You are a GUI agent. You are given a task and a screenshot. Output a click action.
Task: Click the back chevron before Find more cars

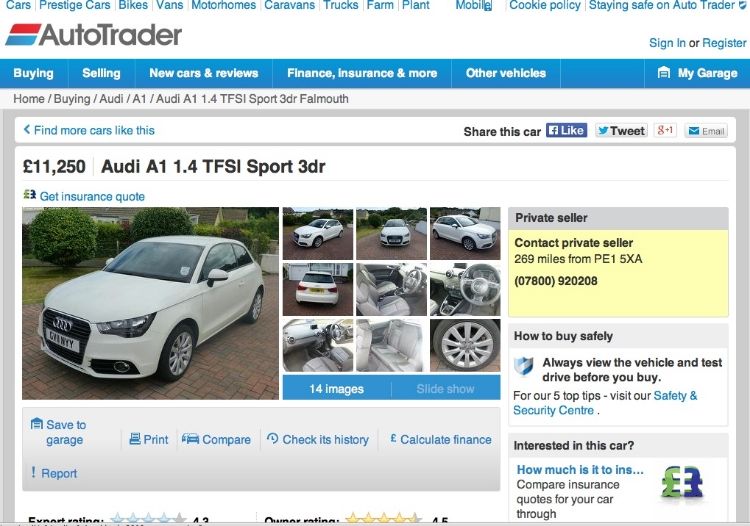[27, 130]
